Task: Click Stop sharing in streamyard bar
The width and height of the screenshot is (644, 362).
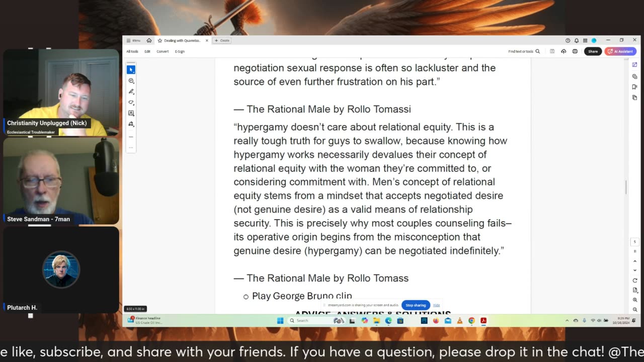Action: [416, 305]
